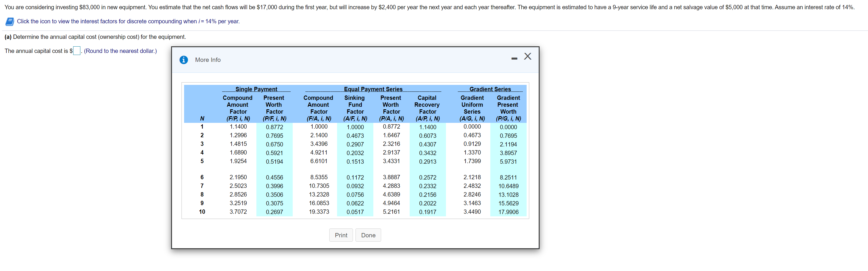
Task: Focus the annual capital cost input box
Action: (x=77, y=51)
